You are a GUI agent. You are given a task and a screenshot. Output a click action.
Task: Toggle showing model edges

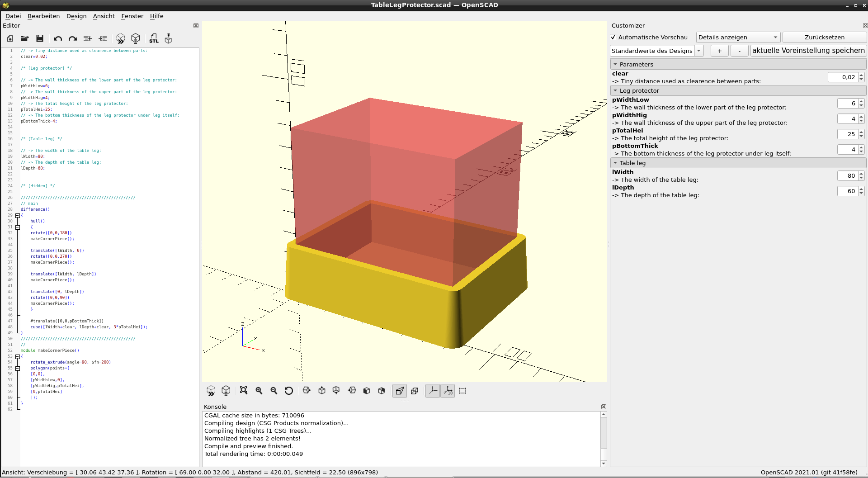click(x=462, y=391)
